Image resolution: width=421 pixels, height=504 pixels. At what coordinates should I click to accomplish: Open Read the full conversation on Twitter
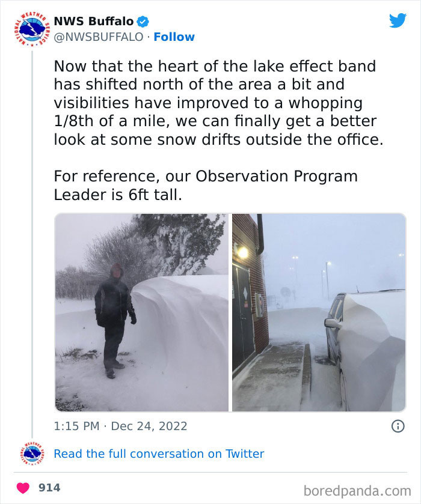159,454
